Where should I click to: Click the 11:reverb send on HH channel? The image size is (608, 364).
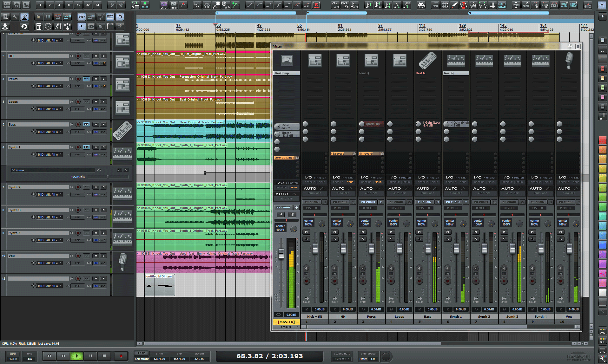click(x=341, y=154)
